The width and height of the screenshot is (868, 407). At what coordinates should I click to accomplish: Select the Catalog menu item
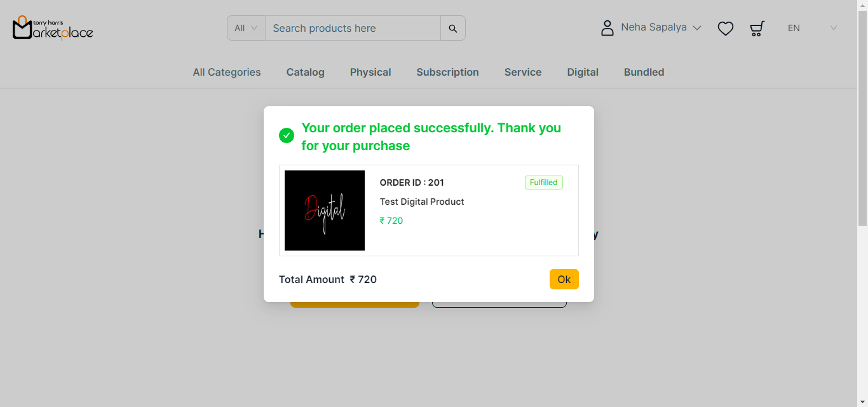pyautogui.click(x=306, y=72)
